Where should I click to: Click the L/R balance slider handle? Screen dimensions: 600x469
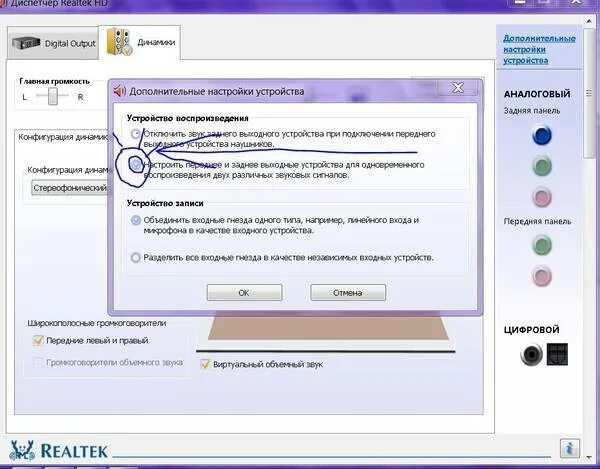click(x=53, y=96)
